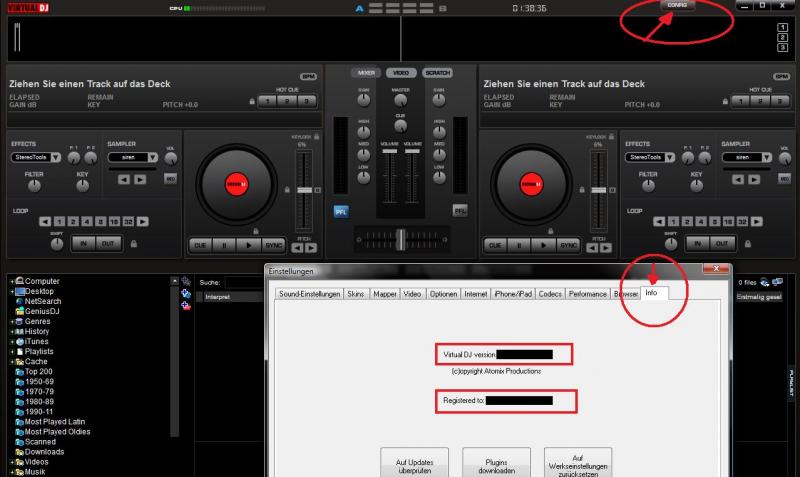Pause the right deck
The height and width of the screenshot is (477, 800).
point(519,245)
